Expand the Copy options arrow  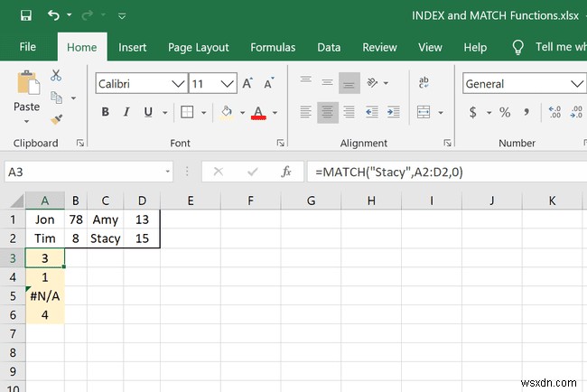point(73,98)
